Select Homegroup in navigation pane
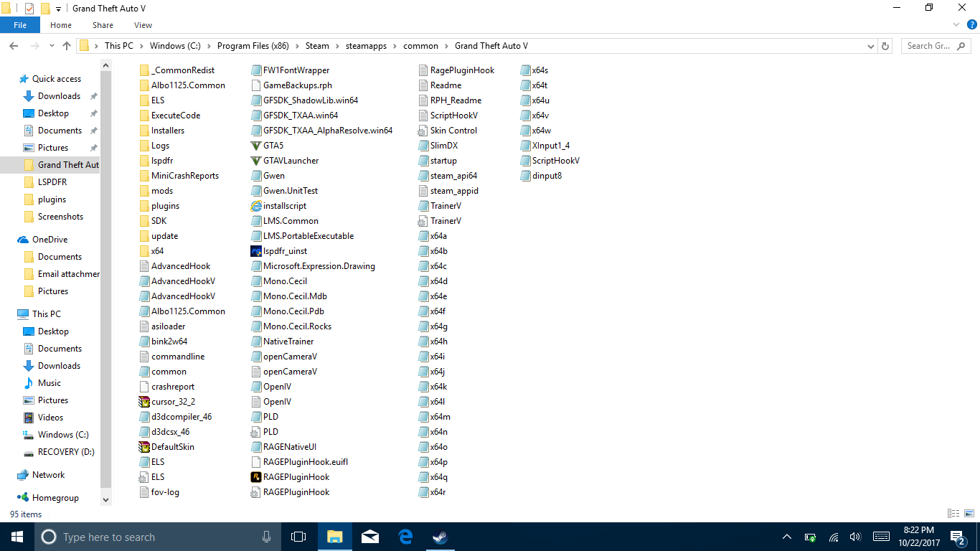Viewport: 980px width, 551px height. pos(55,498)
